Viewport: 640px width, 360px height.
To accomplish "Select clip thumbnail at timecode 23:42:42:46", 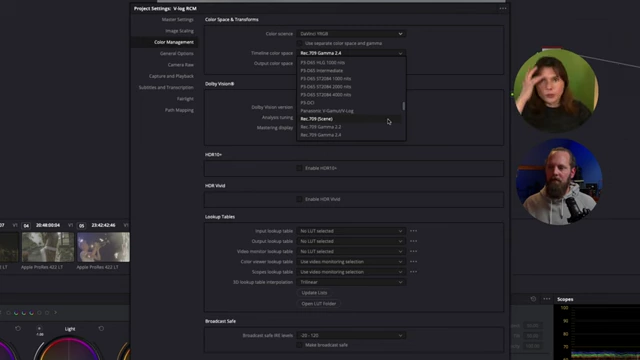I will (103, 247).
